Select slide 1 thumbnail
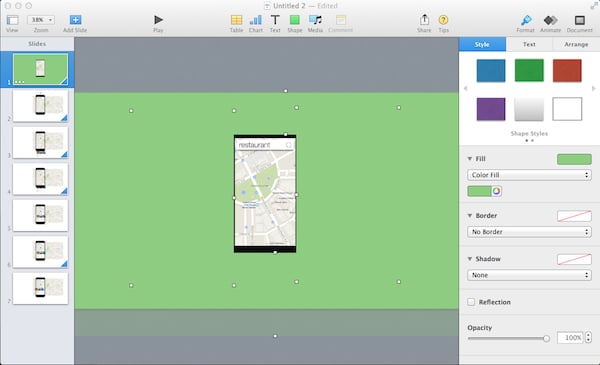Image resolution: width=600 pixels, height=365 pixels. coord(40,69)
